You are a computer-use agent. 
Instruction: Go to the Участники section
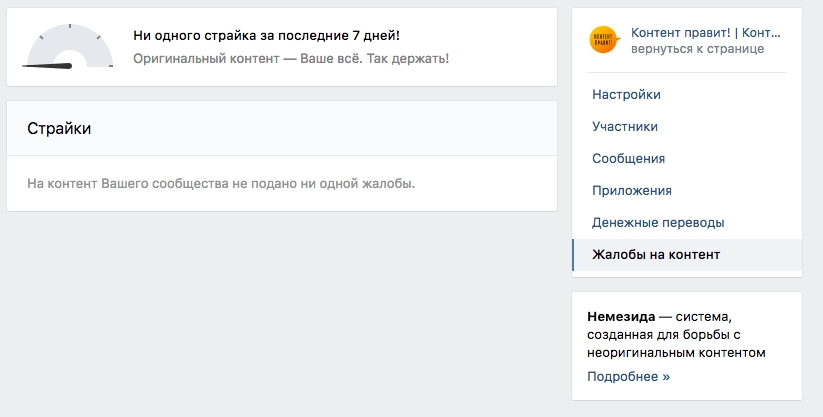(x=625, y=127)
